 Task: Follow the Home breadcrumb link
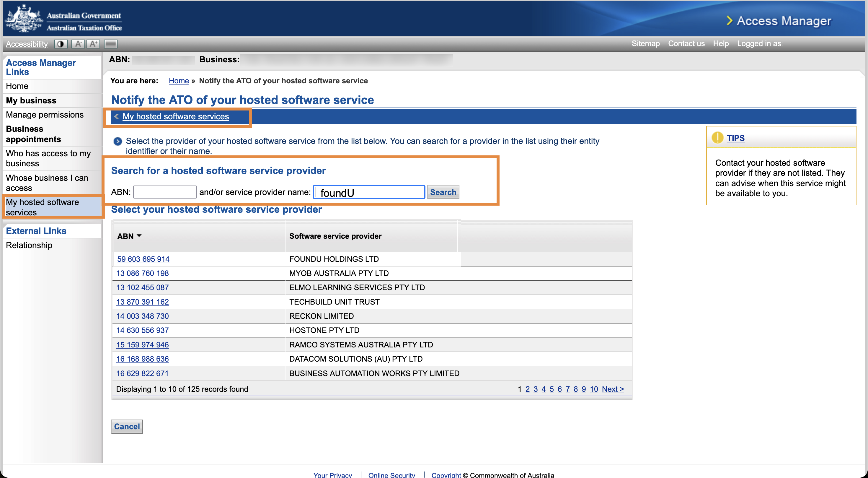tap(179, 81)
